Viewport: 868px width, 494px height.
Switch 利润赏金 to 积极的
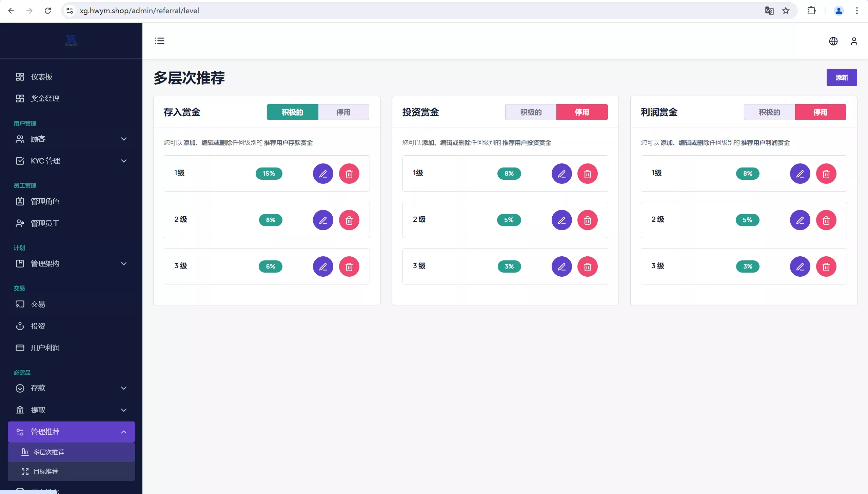[x=769, y=112]
